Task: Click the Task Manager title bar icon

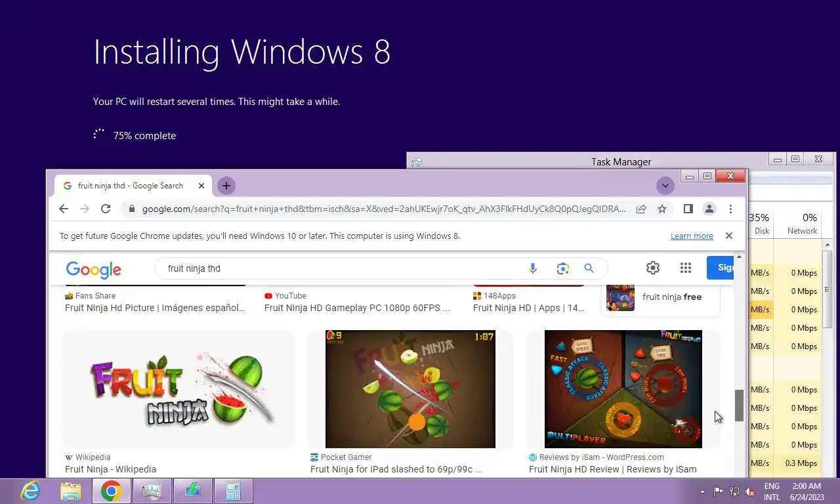Action: pyautogui.click(x=417, y=161)
